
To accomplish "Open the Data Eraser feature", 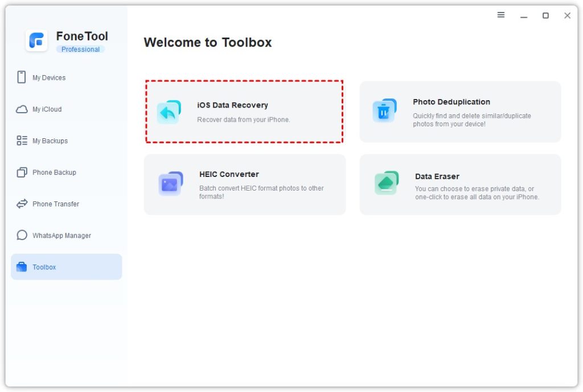I will tap(460, 184).
